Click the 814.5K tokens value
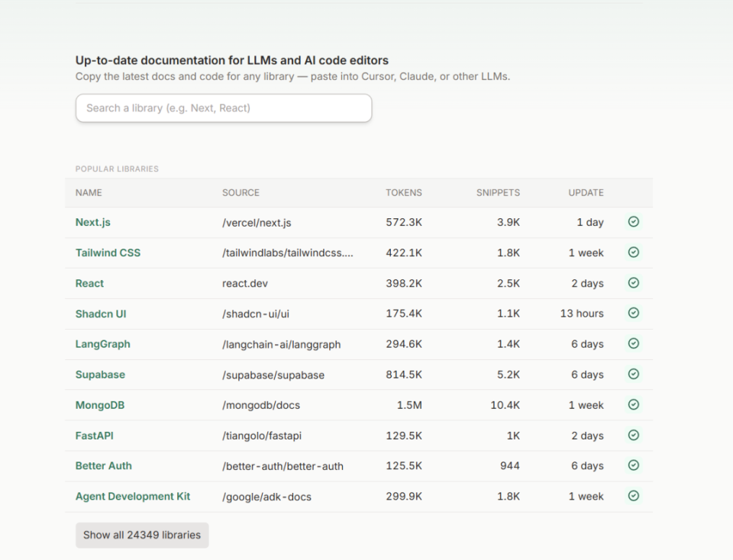The image size is (733, 560). [x=404, y=375]
